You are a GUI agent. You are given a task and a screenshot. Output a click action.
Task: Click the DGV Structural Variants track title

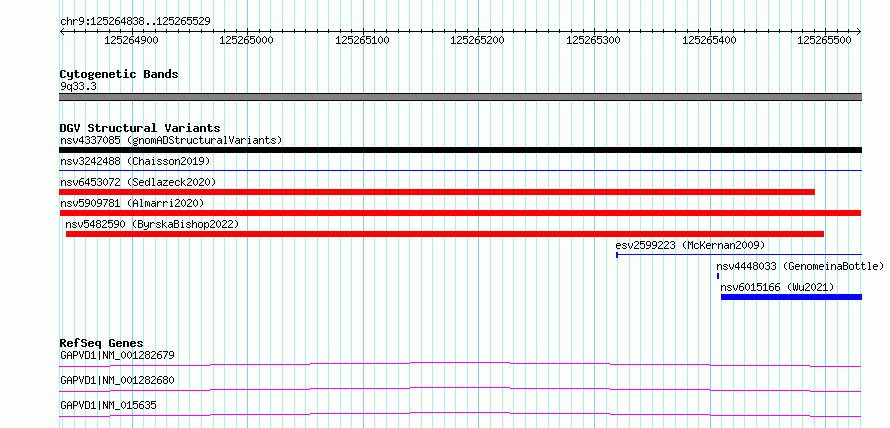click(x=140, y=128)
